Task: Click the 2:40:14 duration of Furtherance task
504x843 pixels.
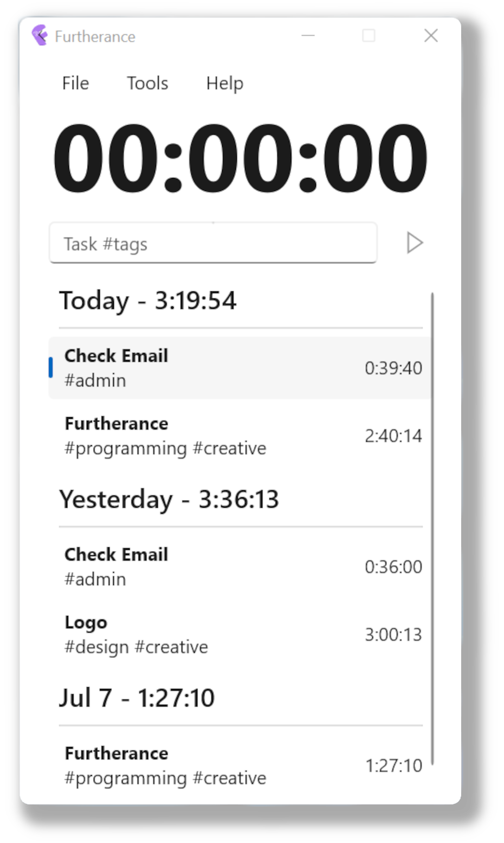Action: coord(393,436)
